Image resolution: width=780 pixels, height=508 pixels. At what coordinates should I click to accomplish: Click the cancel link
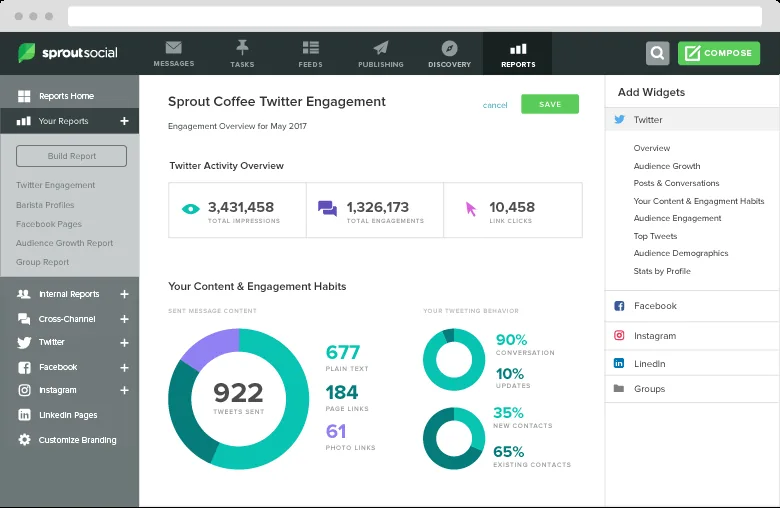tap(495, 105)
